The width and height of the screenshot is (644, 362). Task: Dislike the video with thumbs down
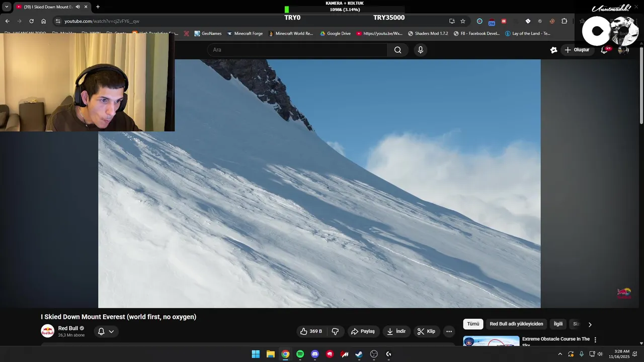335,331
